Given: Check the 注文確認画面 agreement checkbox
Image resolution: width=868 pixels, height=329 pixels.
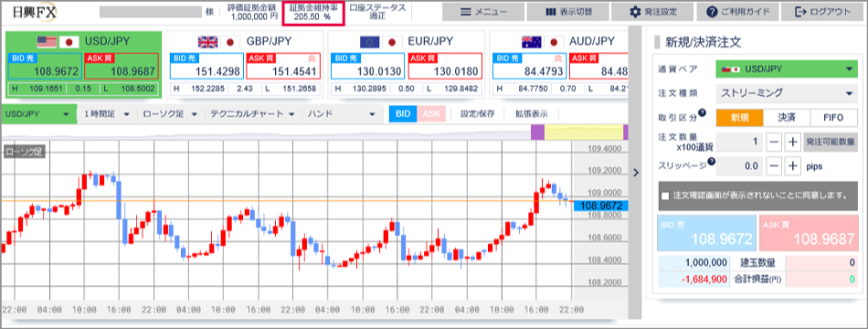Looking at the screenshot, I should [665, 196].
